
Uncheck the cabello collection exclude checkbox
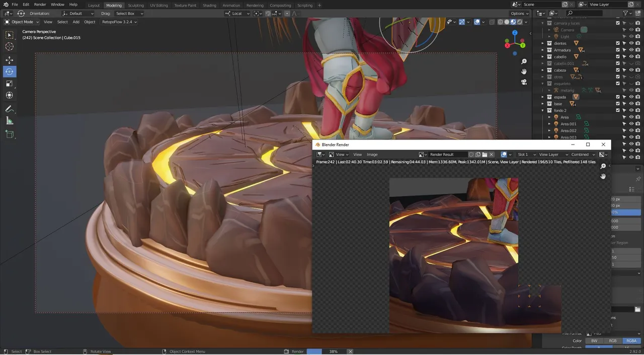(618, 57)
